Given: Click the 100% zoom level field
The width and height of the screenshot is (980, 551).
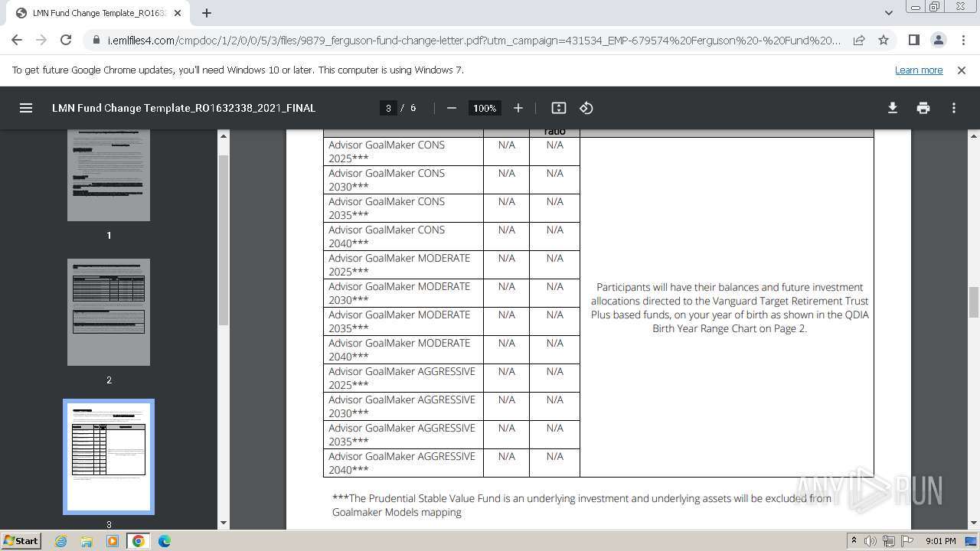Looking at the screenshot, I should click(485, 108).
